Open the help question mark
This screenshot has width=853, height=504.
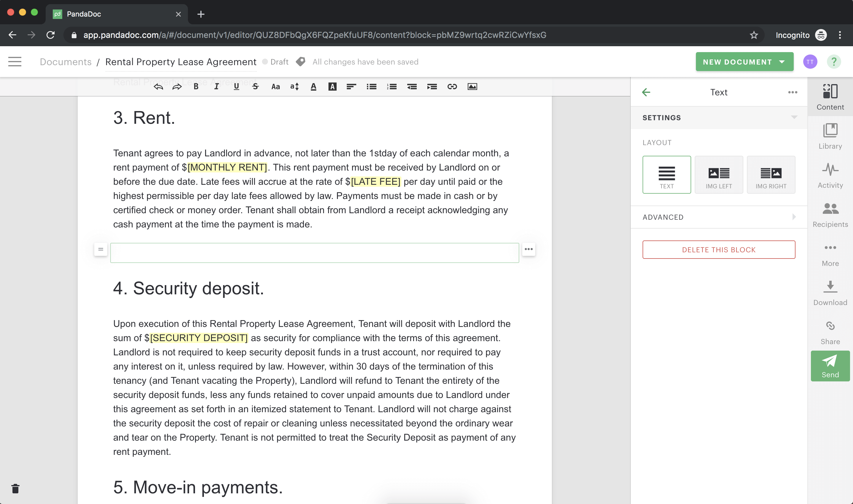click(x=834, y=62)
